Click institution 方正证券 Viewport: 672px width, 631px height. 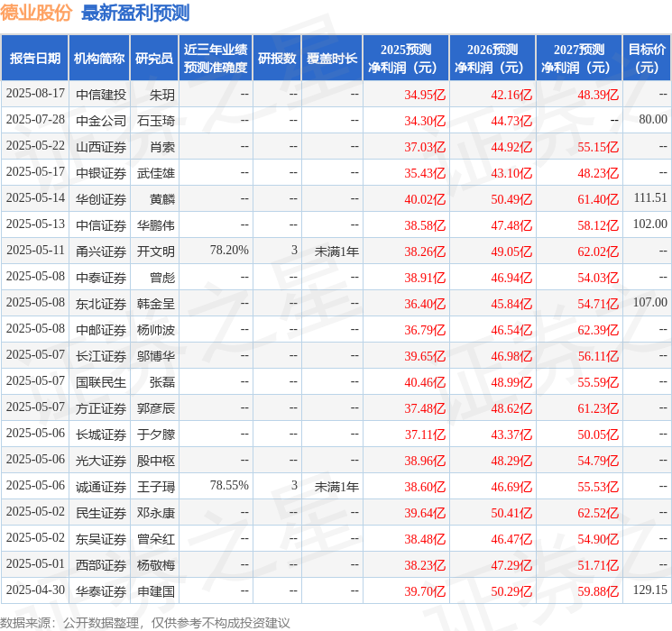coord(101,407)
